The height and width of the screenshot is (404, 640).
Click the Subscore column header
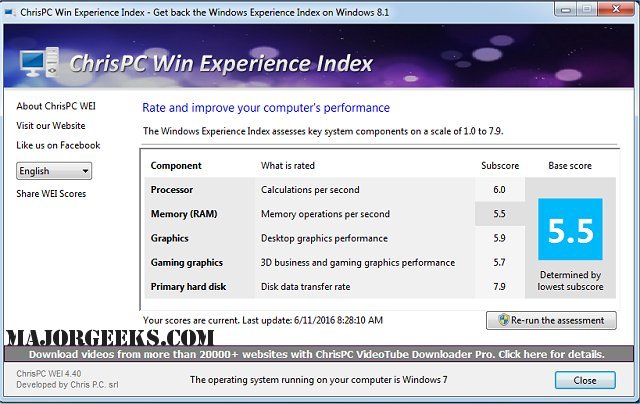coord(500,166)
